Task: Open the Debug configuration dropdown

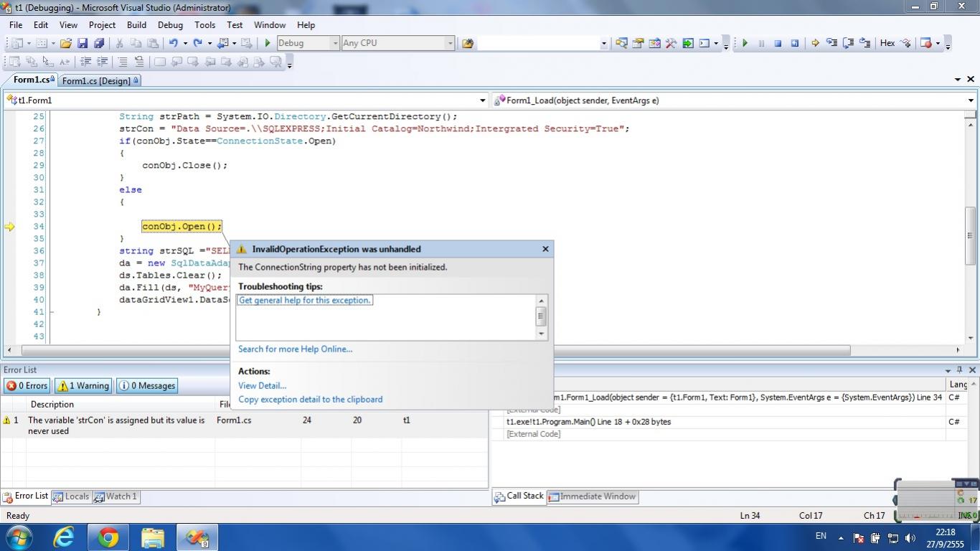Action: point(334,43)
